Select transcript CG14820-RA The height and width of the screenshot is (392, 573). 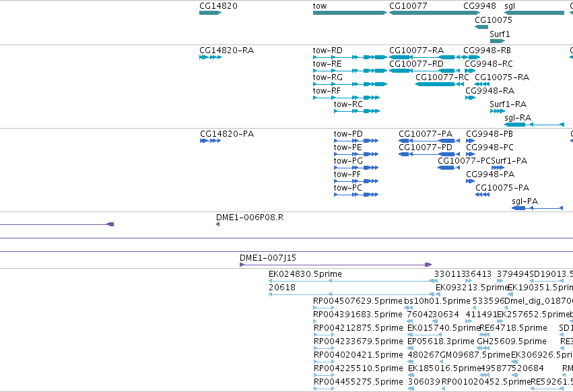[211, 57]
